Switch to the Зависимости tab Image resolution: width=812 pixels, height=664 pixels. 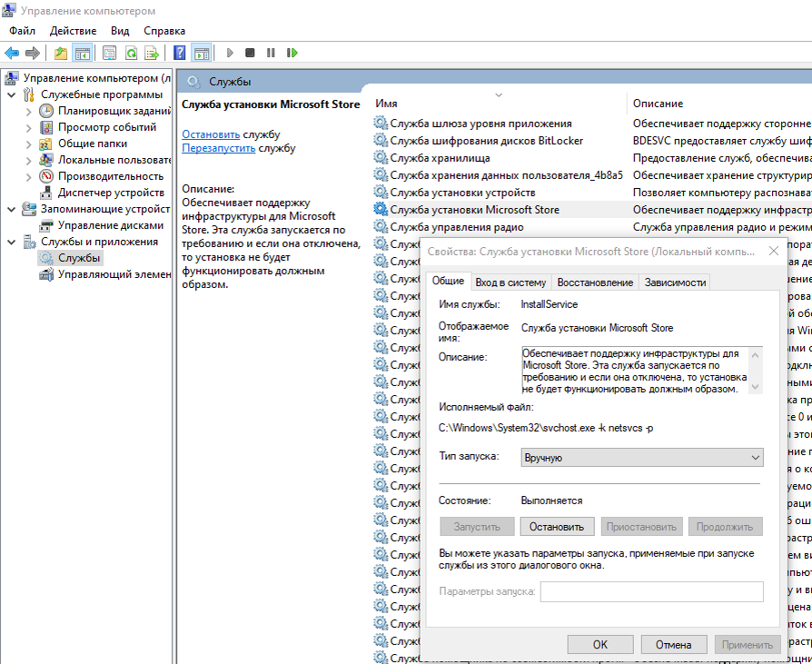coord(675,282)
